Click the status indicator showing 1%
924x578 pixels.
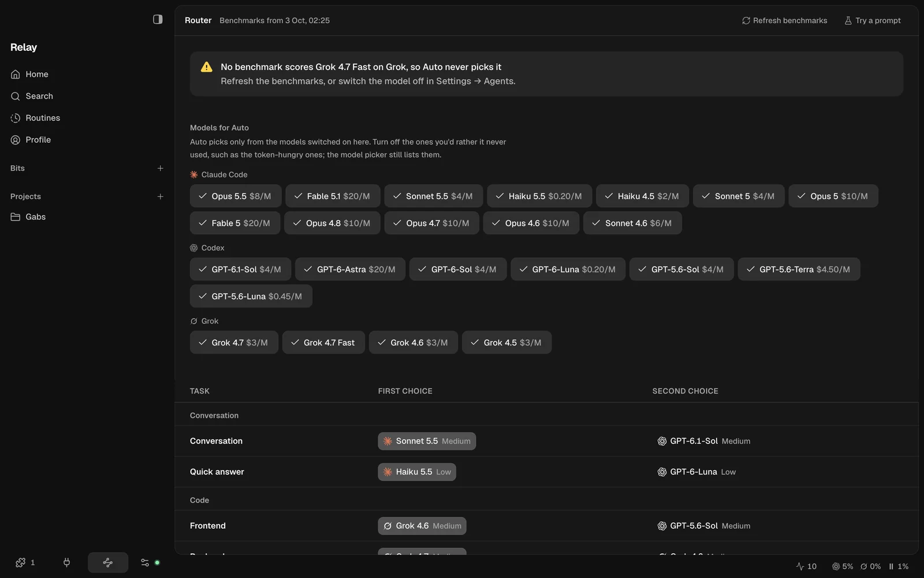click(899, 566)
